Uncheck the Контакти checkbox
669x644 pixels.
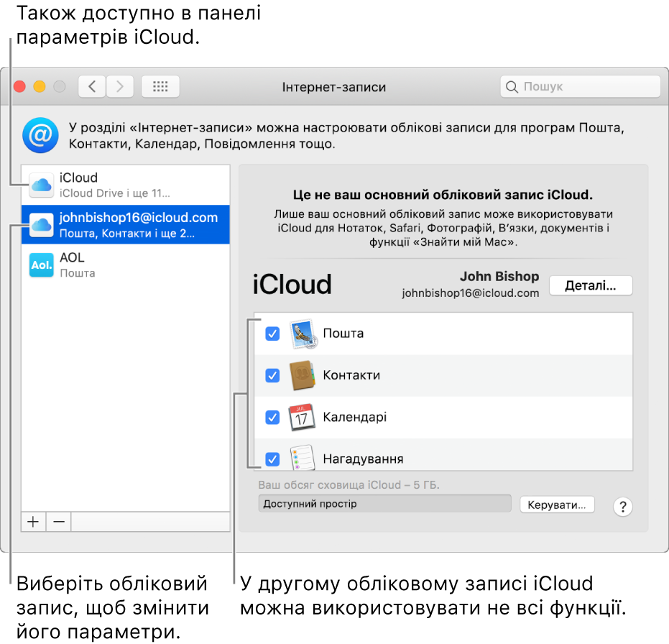(272, 376)
